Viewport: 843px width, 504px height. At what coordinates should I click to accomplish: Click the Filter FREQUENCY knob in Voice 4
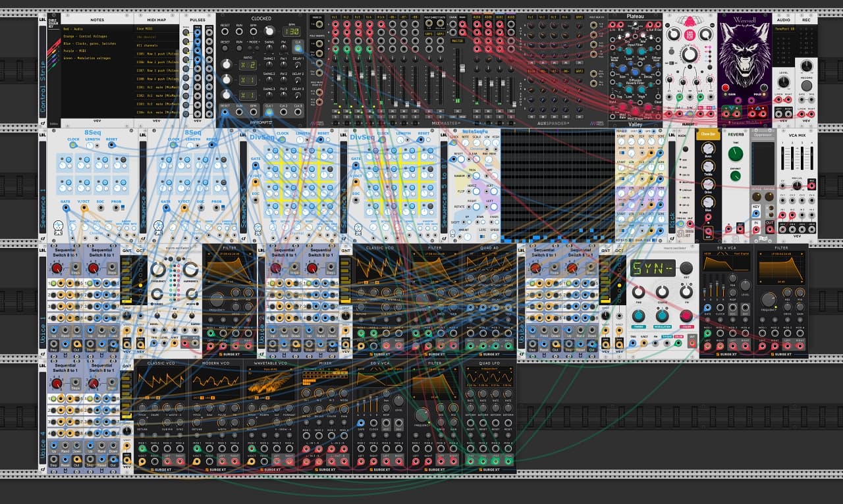(422, 415)
